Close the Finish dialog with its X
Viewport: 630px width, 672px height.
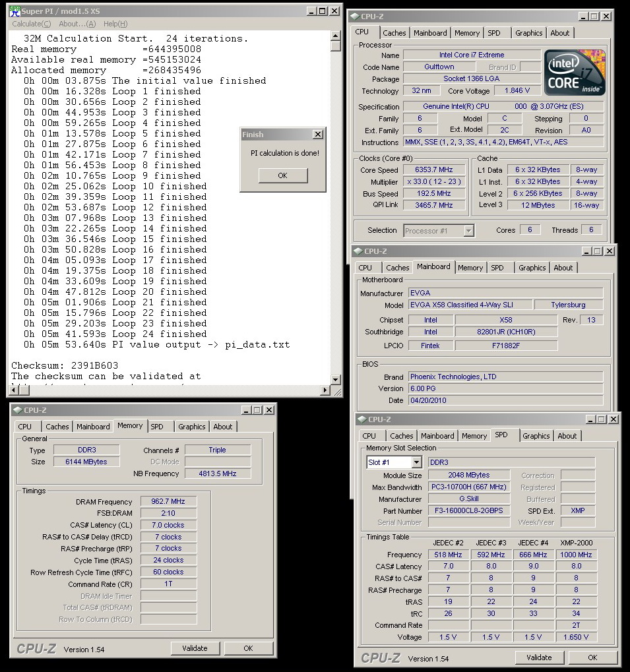pos(317,135)
